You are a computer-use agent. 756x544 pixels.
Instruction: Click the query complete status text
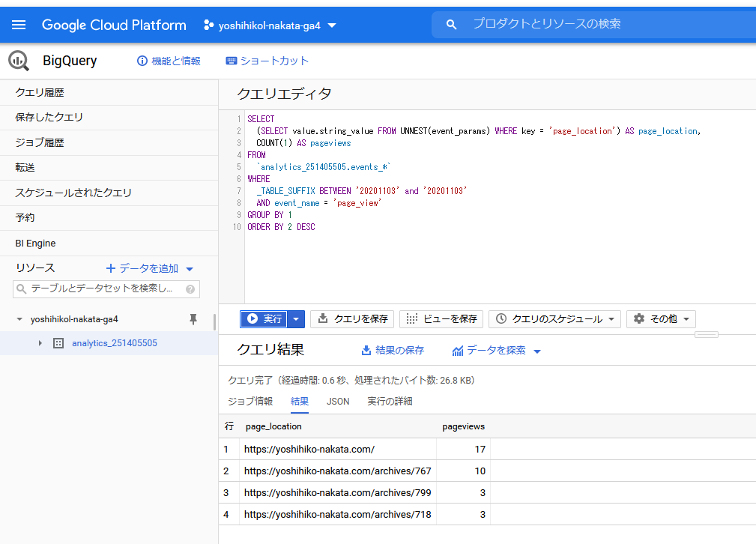[351, 380]
